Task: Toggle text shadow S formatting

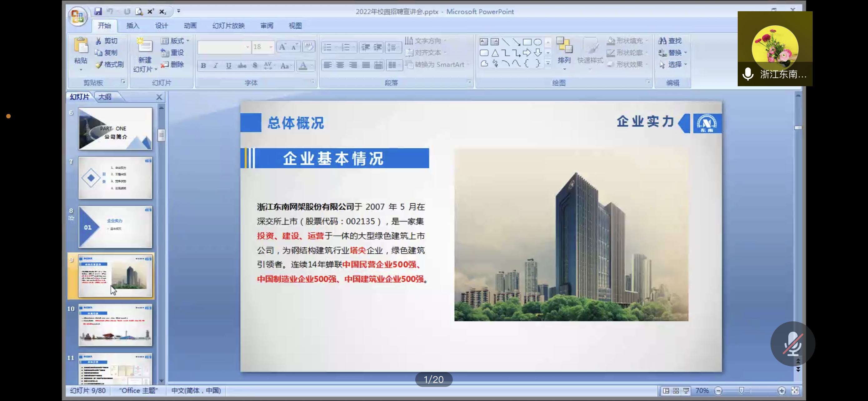Action: click(x=255, y=66)
